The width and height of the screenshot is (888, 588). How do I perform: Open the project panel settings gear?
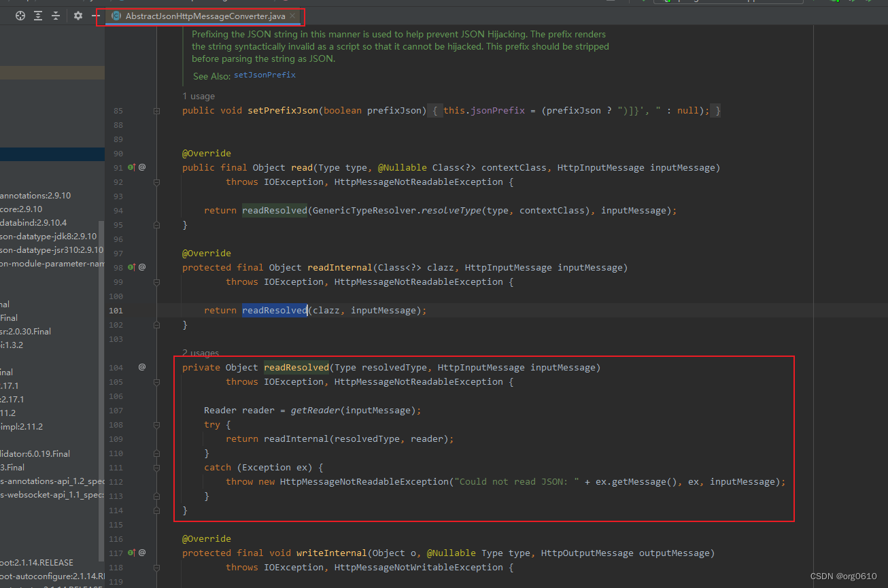pyautogui.click(x=78, y=16)
